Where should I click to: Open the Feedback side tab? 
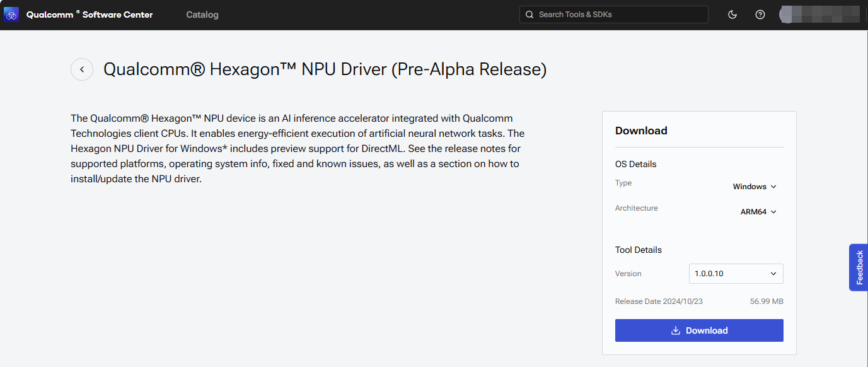[859, 267]
